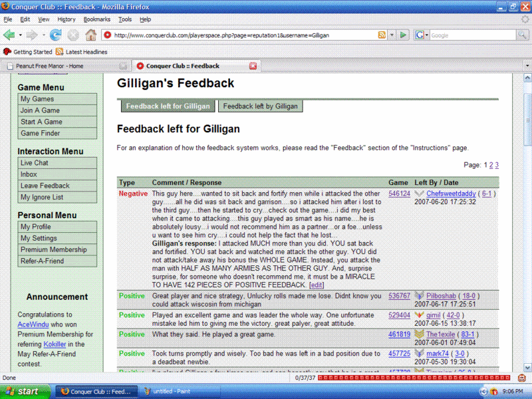Open the Home page icon
The height and width of the screenshot is (399, 532).
coord(90,35)
